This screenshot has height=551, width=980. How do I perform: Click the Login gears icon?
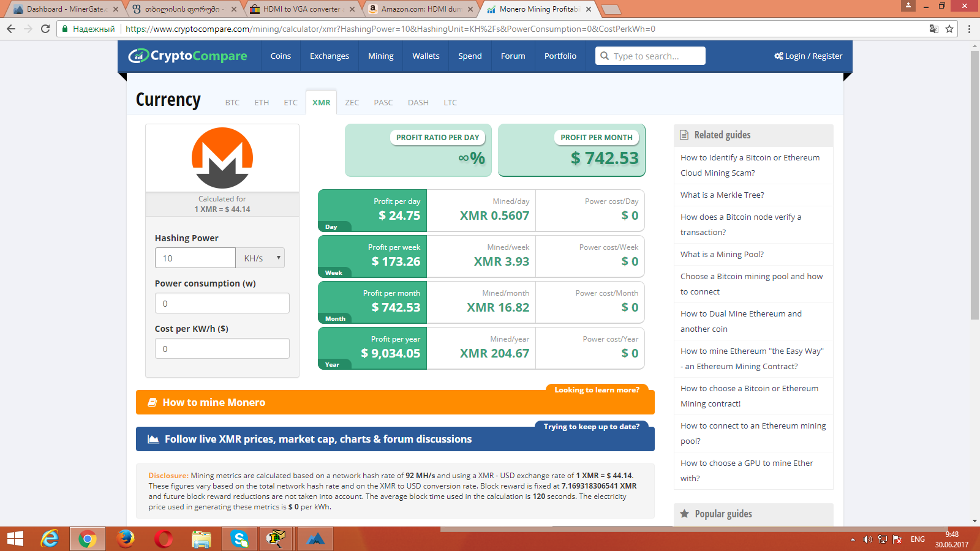(x=778, y=56)
